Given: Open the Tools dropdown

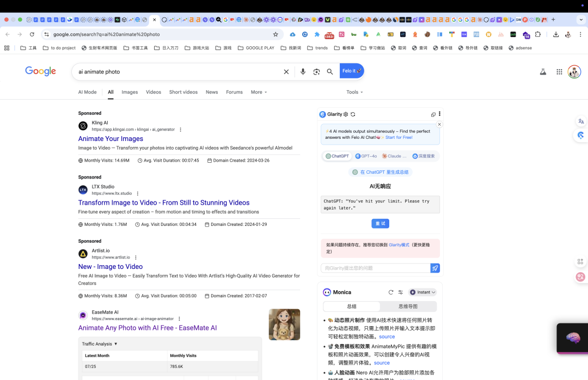Looking at the screenshot, I should point(354,92).
